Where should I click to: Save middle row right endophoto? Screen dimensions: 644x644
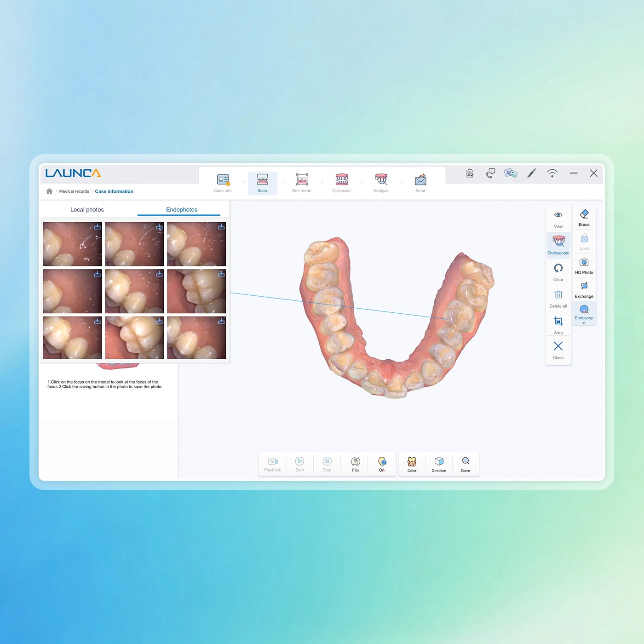coord(221,274)
